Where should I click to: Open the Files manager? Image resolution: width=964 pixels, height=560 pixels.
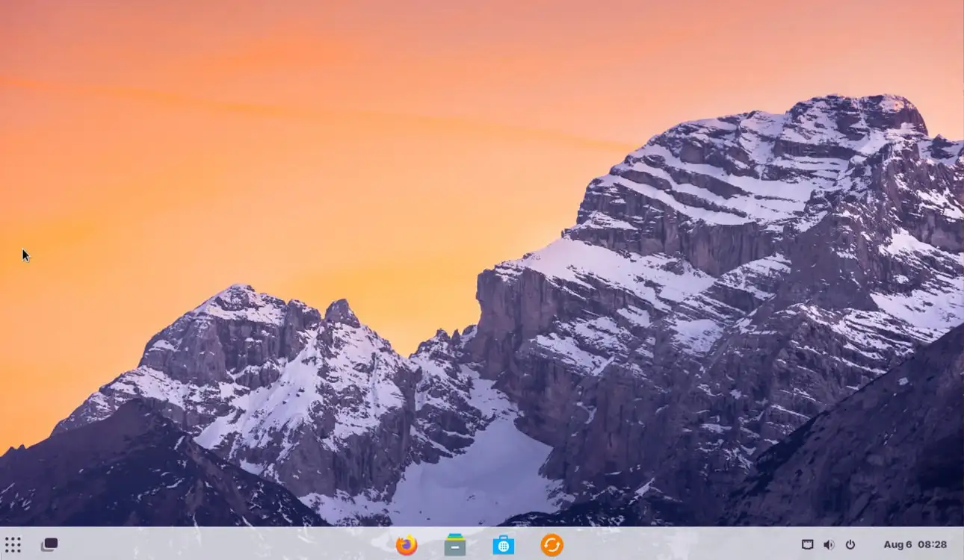pos(455,545)
